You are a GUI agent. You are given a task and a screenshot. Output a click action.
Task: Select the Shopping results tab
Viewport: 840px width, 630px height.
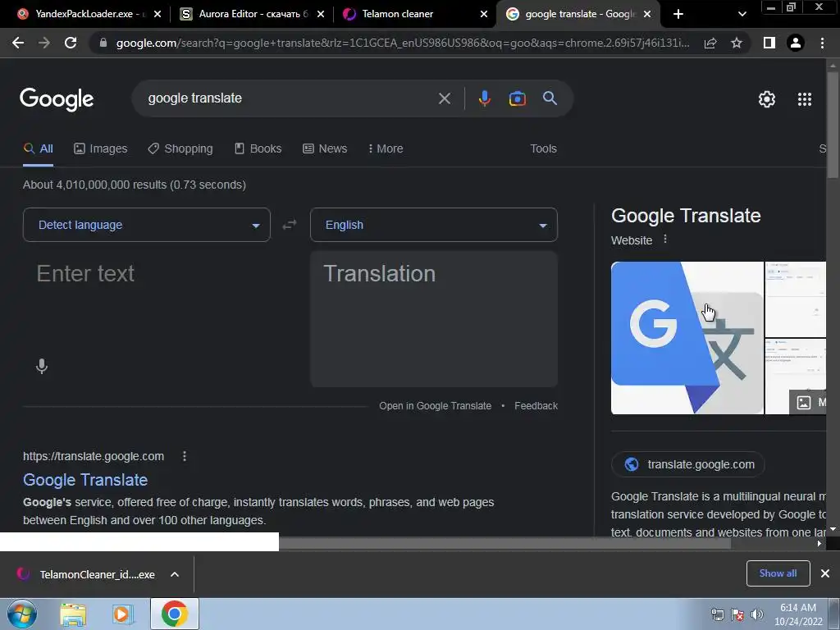click(x=180, y=148)
